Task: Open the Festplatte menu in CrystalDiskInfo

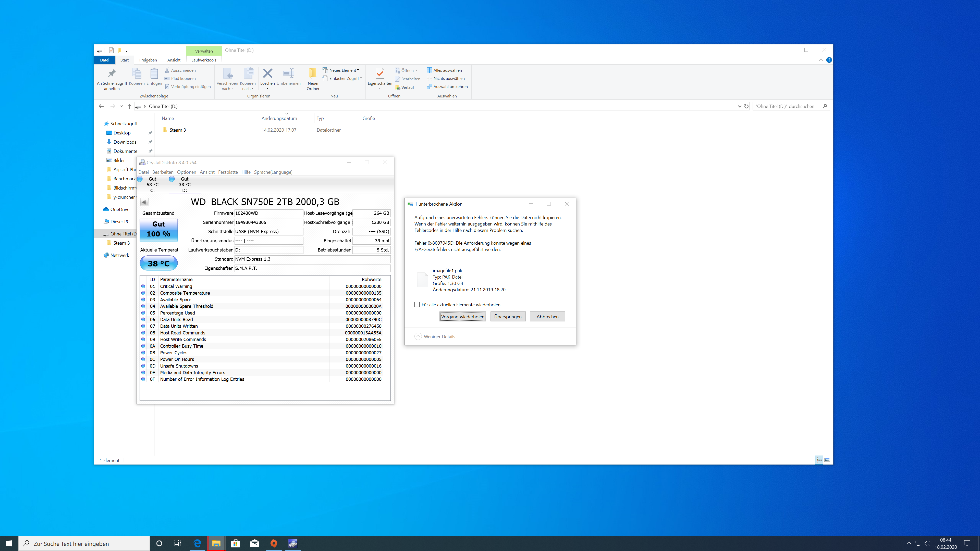Action: (x=228, y=172)
